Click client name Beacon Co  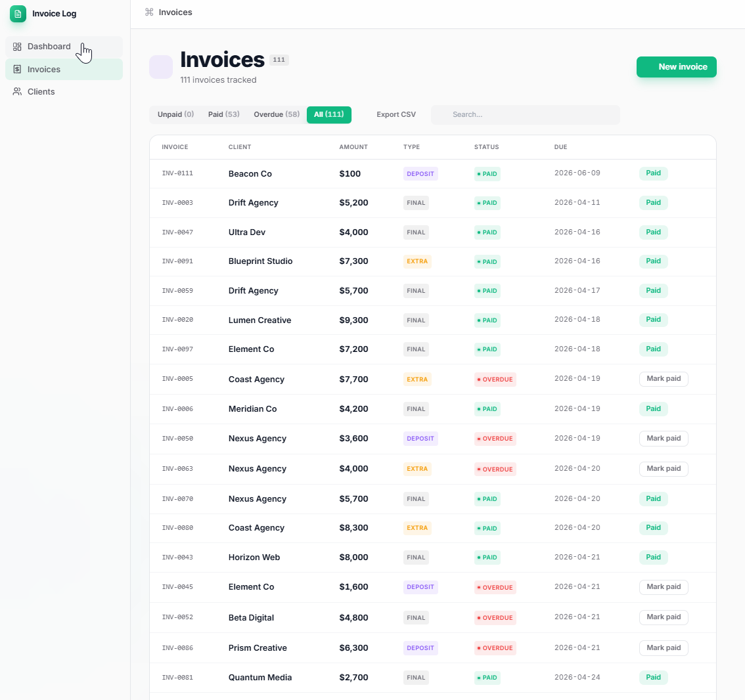click(x=250, y=174)
